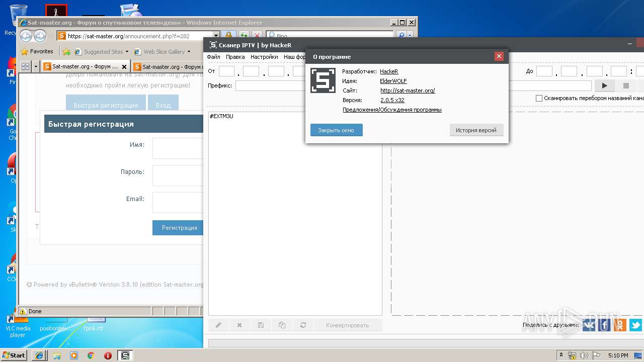Click IE Bing search go button
The height and width of the screenshot is (362, 644).
point(401,36)
